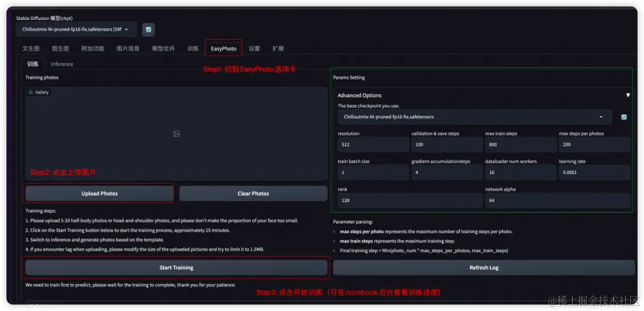
Task: Open the 附加功能 tab
Action: (93, 49)
